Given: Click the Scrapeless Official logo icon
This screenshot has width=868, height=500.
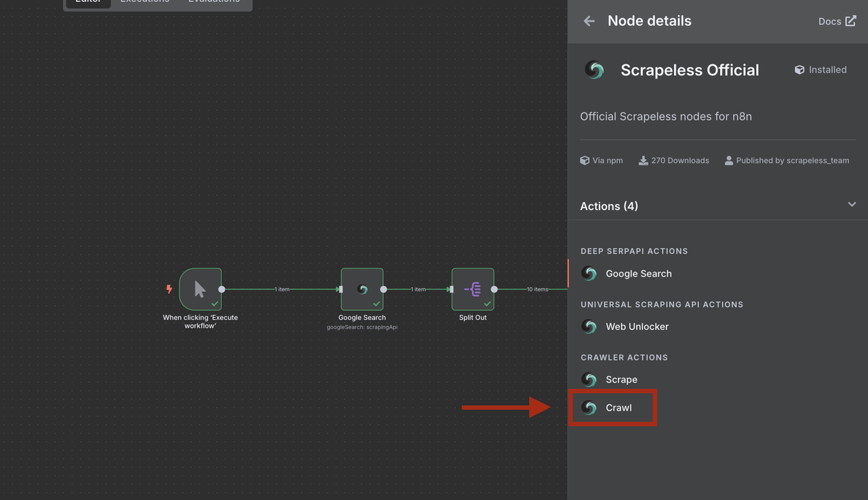Looking at the screenshot, I should pyautogui.click(x=594, y=70).
